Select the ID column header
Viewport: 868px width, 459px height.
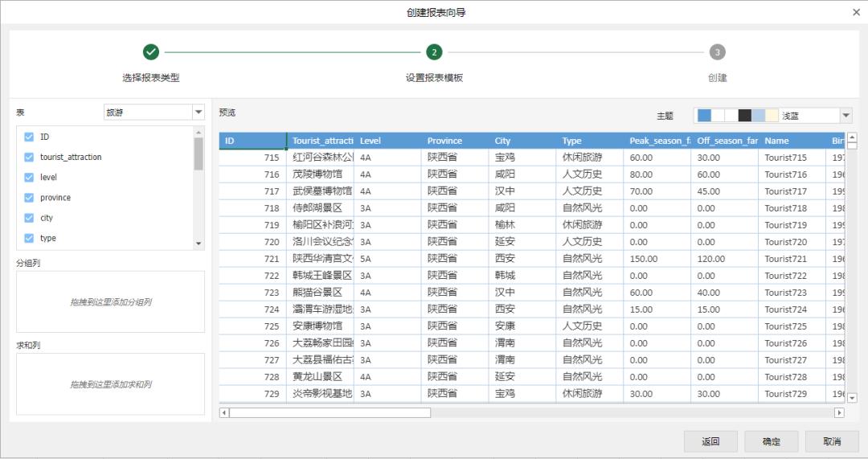[252, 141]
